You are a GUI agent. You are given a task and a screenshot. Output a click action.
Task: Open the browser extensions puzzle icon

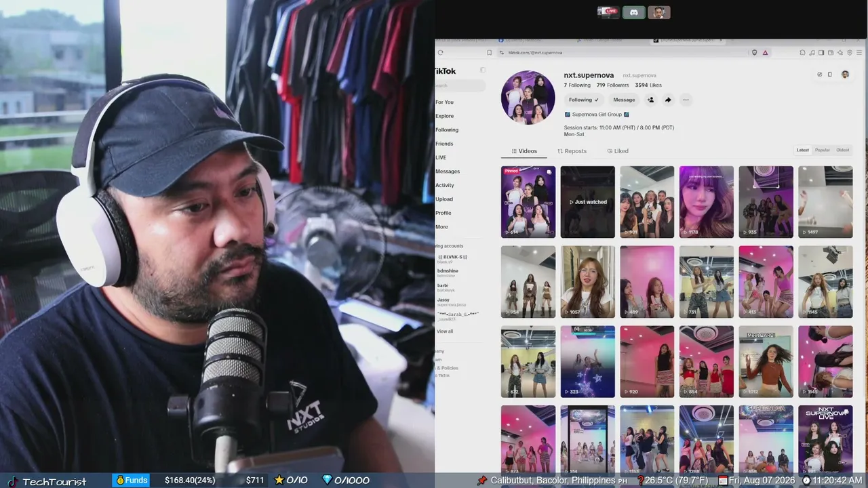pos(802,52)
